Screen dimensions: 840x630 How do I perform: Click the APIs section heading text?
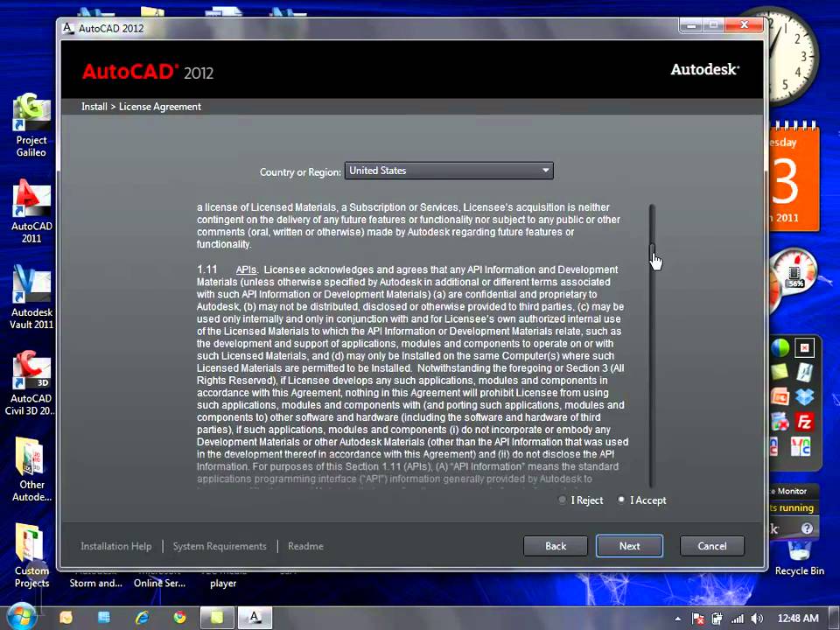pyautogui.click(x=246, y=269)
